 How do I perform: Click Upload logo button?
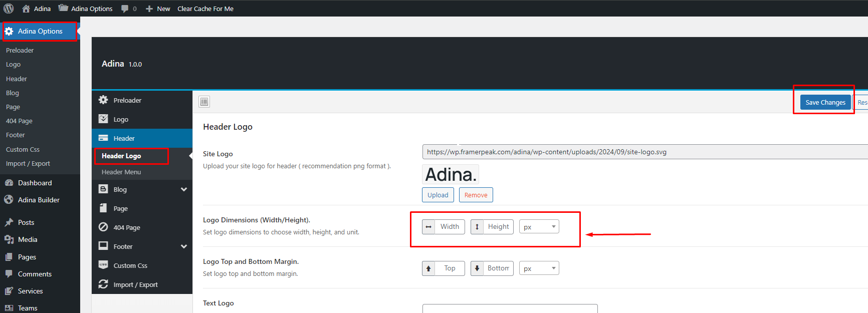click(x=438, y=195)
